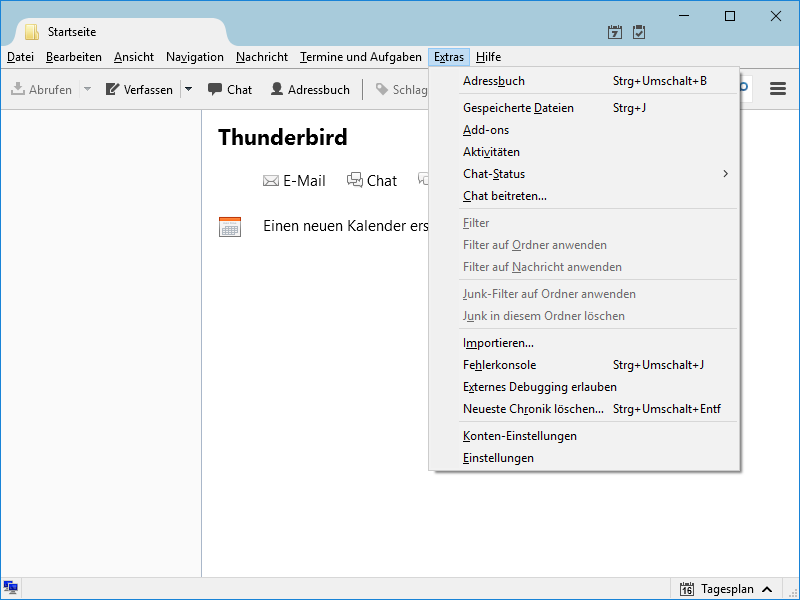Click the online status icon in status bar
The height and width of the screenshot is (600, 800).
[x=11, y=587]
